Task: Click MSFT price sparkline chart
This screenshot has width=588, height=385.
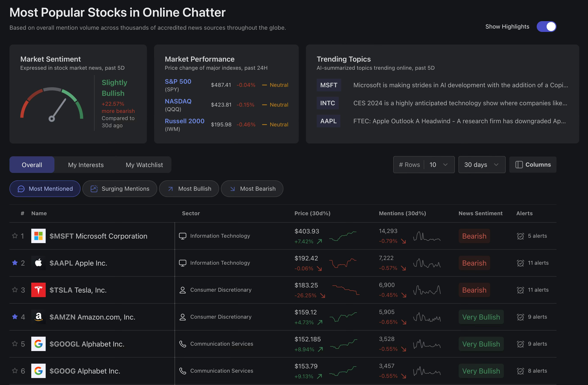Action: tap(343, 236)
